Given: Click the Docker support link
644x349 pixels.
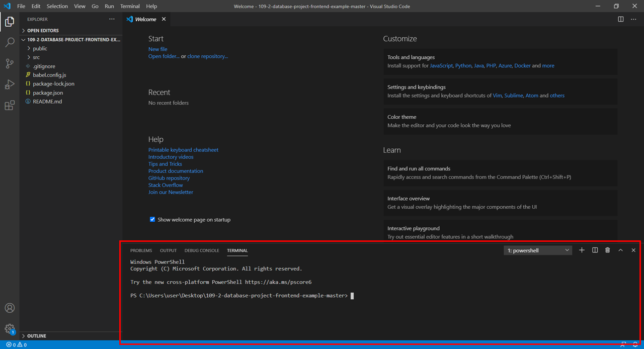Looking at the screenshot, I should point(522,66).
